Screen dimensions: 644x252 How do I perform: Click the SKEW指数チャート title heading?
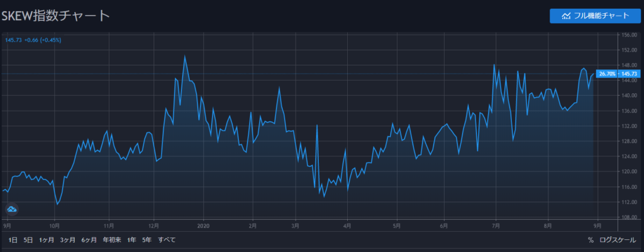point(55,16)
